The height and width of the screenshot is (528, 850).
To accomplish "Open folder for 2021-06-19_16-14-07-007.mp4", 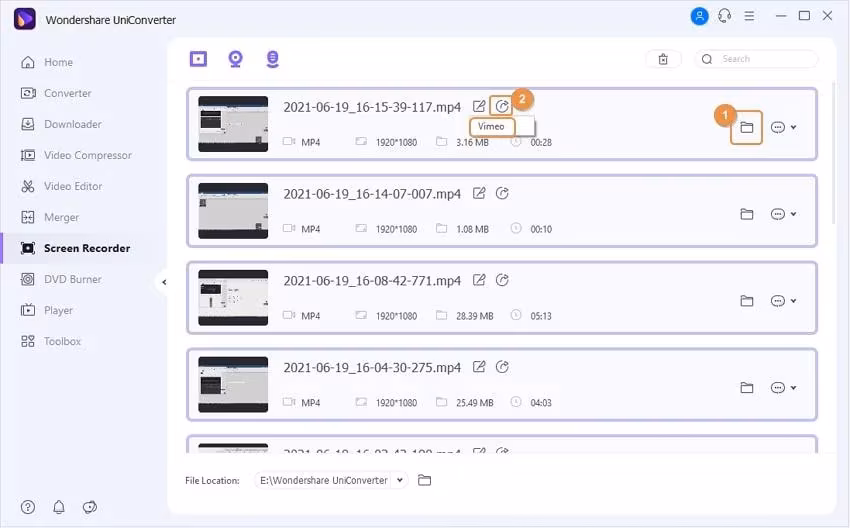I will tap(746, 214).
